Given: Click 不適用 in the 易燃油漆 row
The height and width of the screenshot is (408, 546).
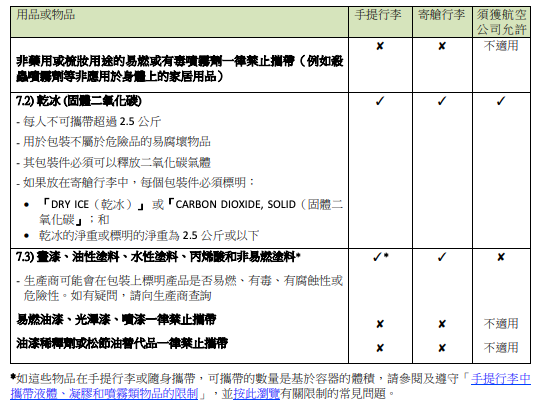Looking at the screenshot, I should point(501,324).
